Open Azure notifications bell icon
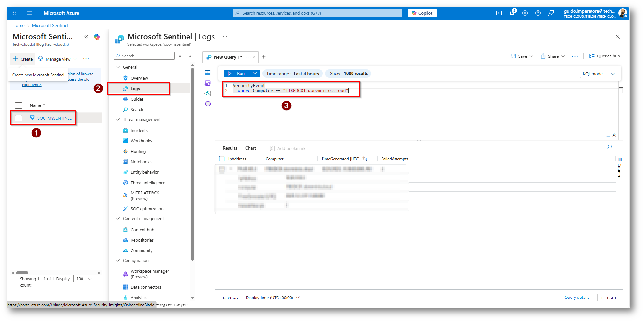 tap(512, 13)
